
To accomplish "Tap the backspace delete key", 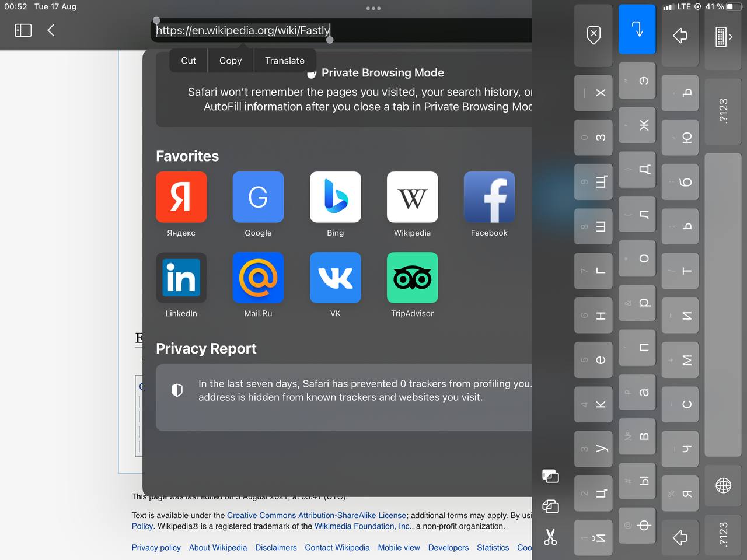I will tap(594, 35).
